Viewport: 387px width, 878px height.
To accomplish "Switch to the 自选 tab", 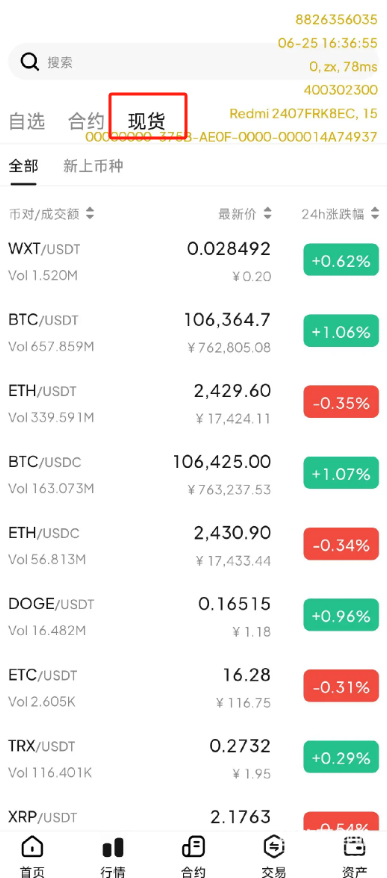I will click(26, 122).
